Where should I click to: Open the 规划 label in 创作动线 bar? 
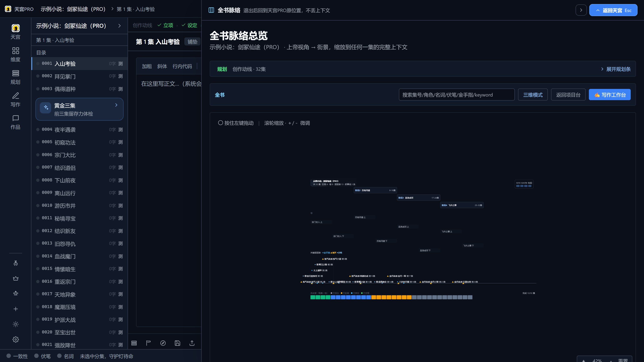[x=222, y=69]
